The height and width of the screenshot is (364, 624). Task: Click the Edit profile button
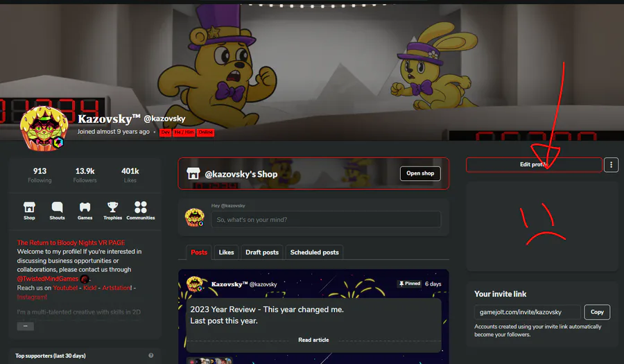click(x=534, y=165)
